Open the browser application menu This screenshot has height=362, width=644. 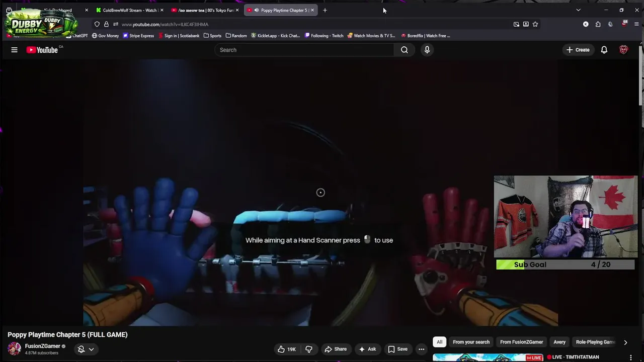point(636,24)
